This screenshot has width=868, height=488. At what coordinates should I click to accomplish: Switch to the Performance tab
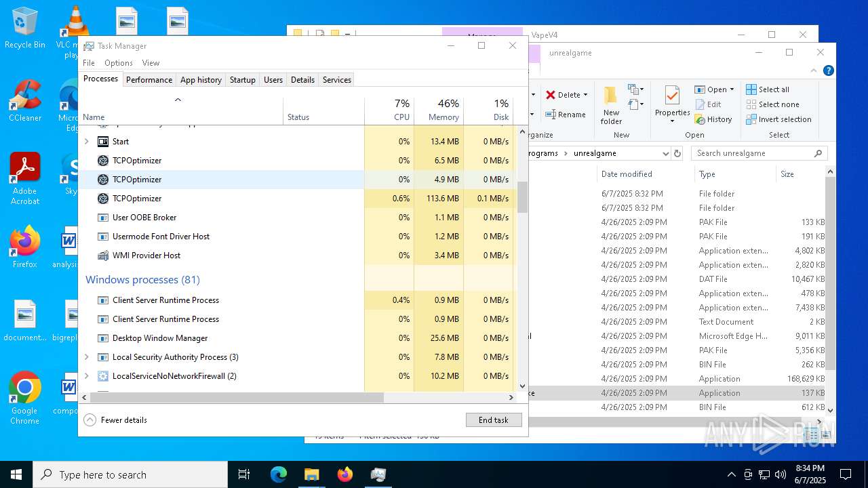(x=149, y=80)
